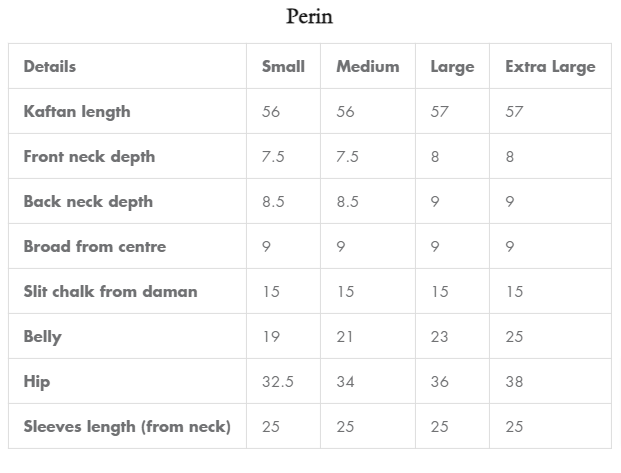Select the Hip row label

37,382
